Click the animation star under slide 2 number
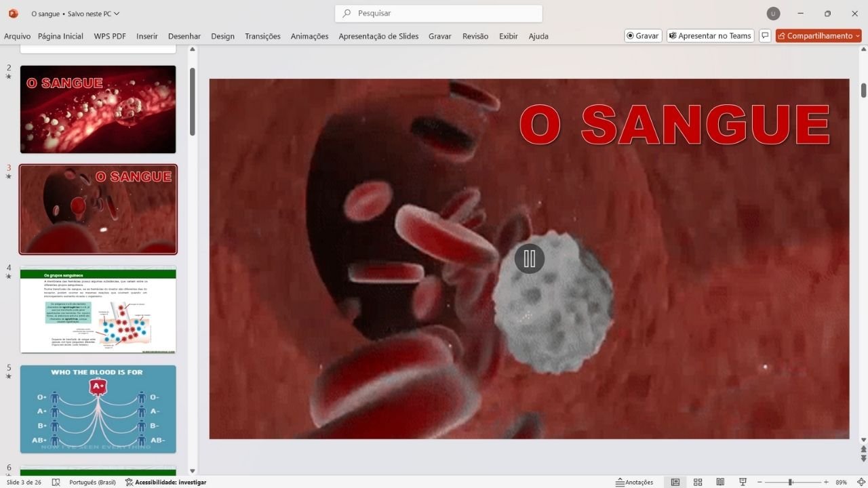 9,77
